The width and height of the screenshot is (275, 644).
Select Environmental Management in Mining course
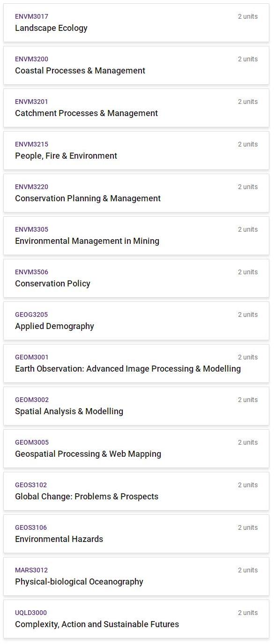(x=136, y=236)
